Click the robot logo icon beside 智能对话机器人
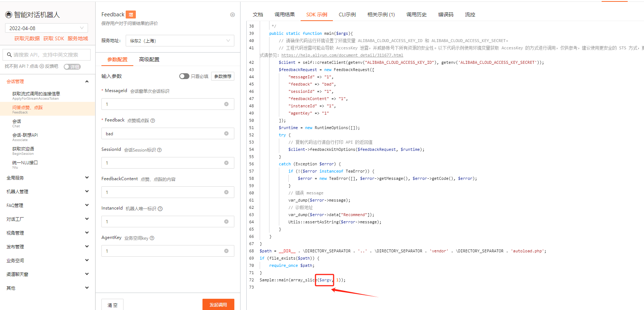Image resolution: width=644 pixels, height=310 pixels. click(x=9, y=15)
